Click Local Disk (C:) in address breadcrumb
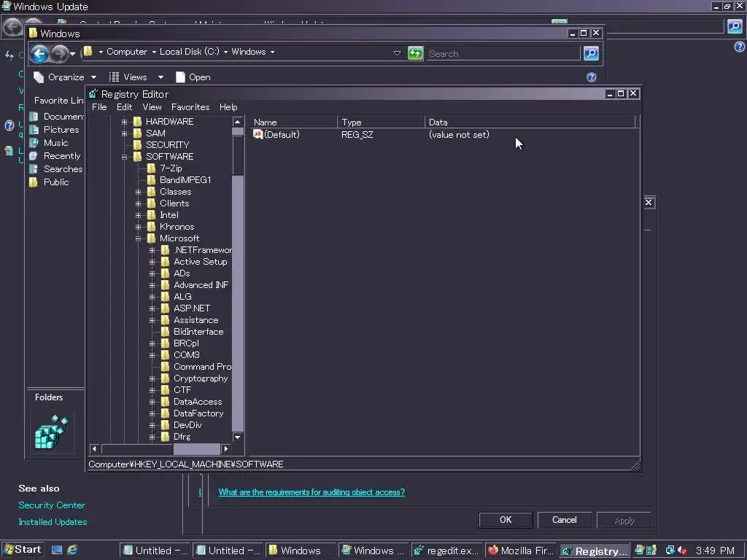This screenshot has height=560, width=747. (189, 52)
